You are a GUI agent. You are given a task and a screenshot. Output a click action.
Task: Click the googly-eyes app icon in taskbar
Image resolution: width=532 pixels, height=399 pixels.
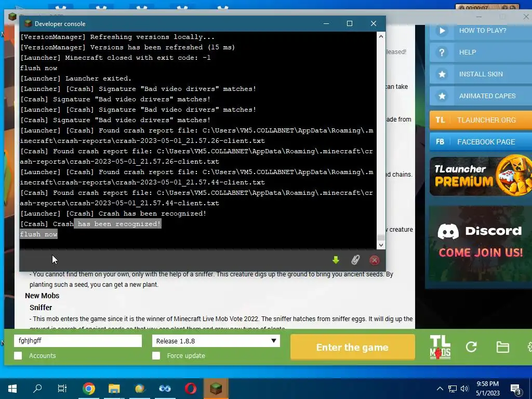click(x=165, y=389)
